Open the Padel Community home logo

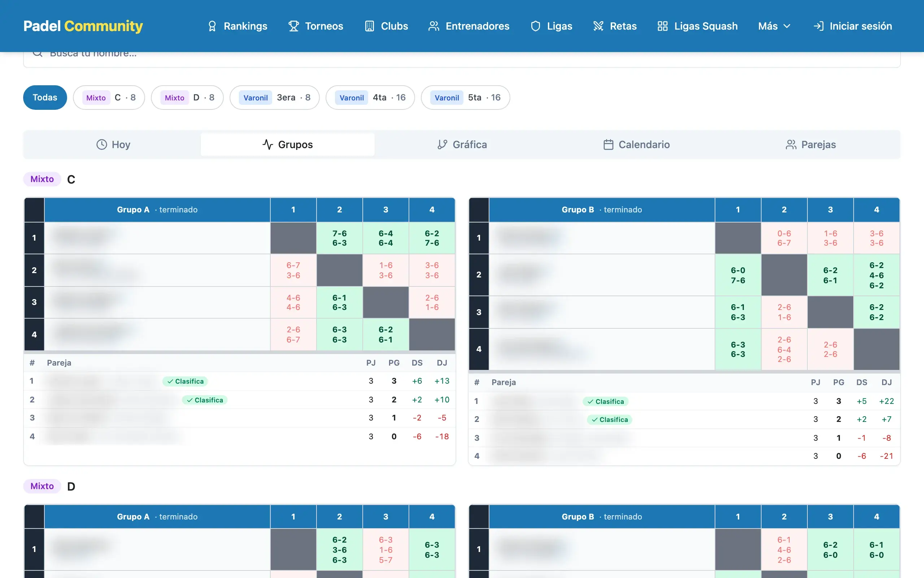click(83, 26)
